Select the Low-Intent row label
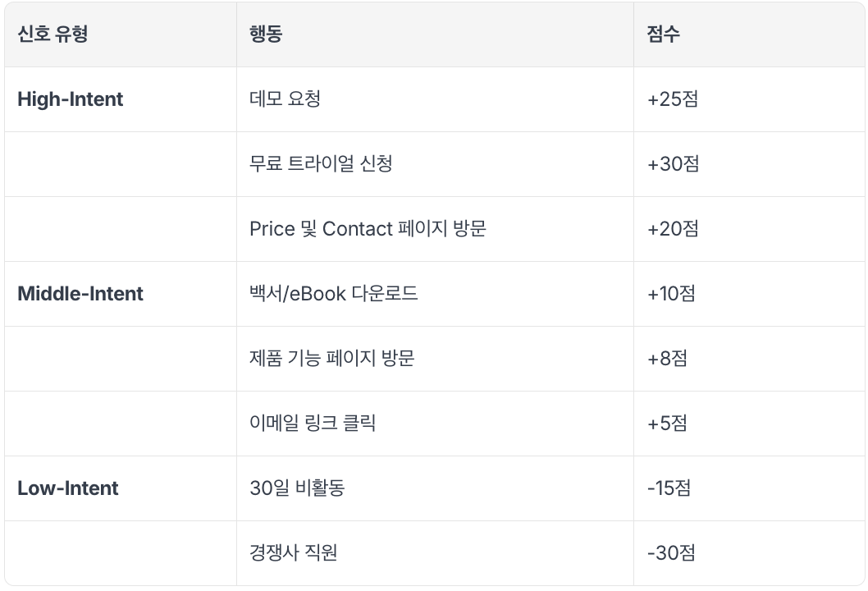868x591 pixels. point(67,488)
